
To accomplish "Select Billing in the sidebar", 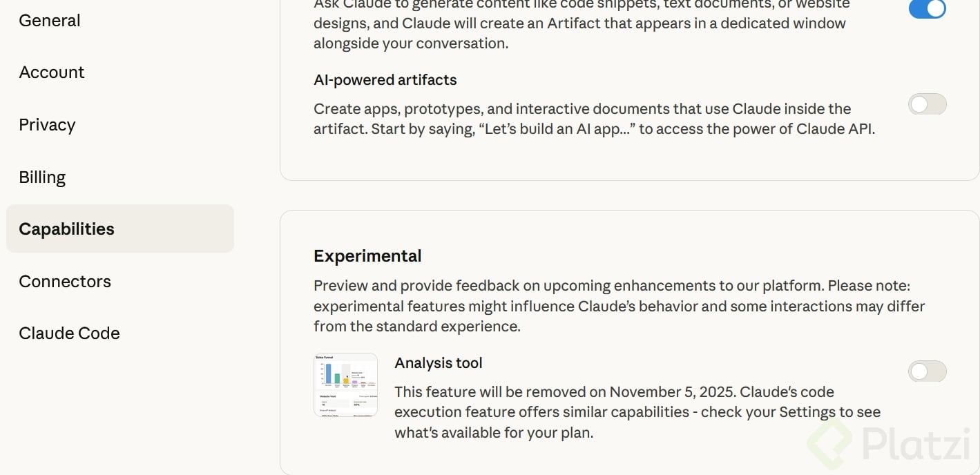I will 42,177.
